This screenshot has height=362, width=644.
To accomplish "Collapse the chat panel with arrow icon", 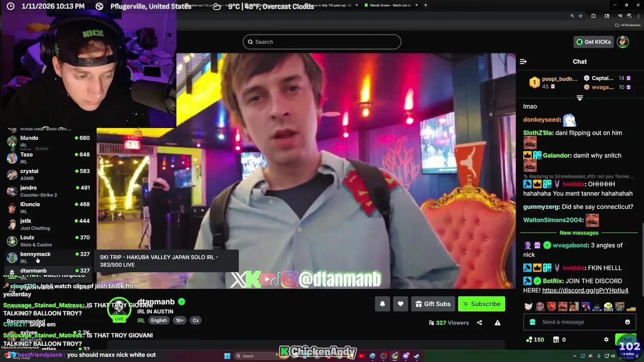I will click(523, 61).
